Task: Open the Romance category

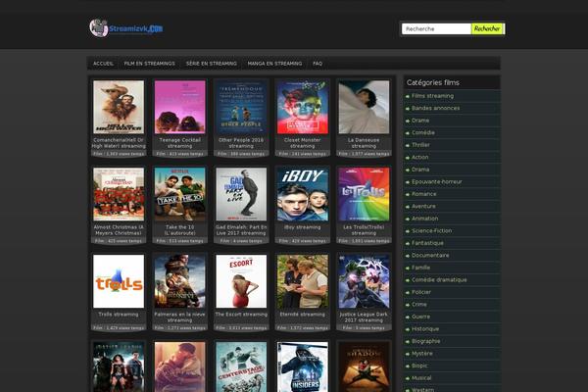Action: tap(424, 194)
